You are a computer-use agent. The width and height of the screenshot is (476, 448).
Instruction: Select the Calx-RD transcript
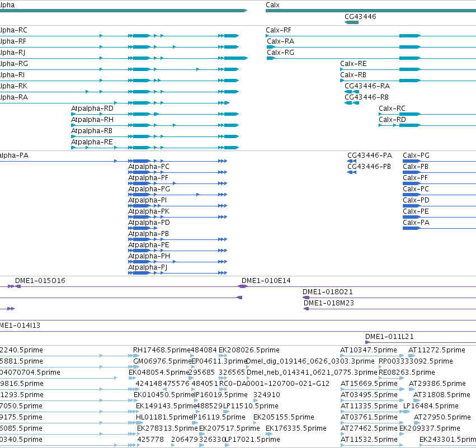coord(427,125)
